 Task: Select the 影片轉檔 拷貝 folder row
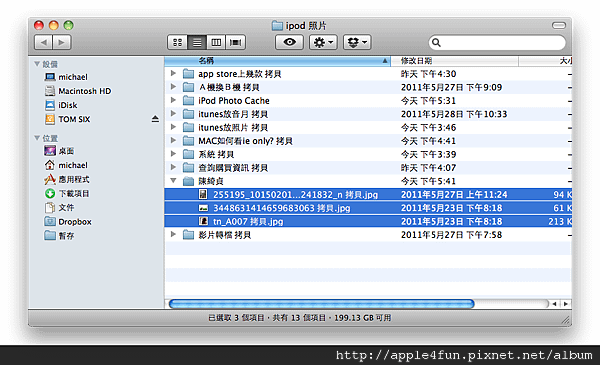click(368, 235)
